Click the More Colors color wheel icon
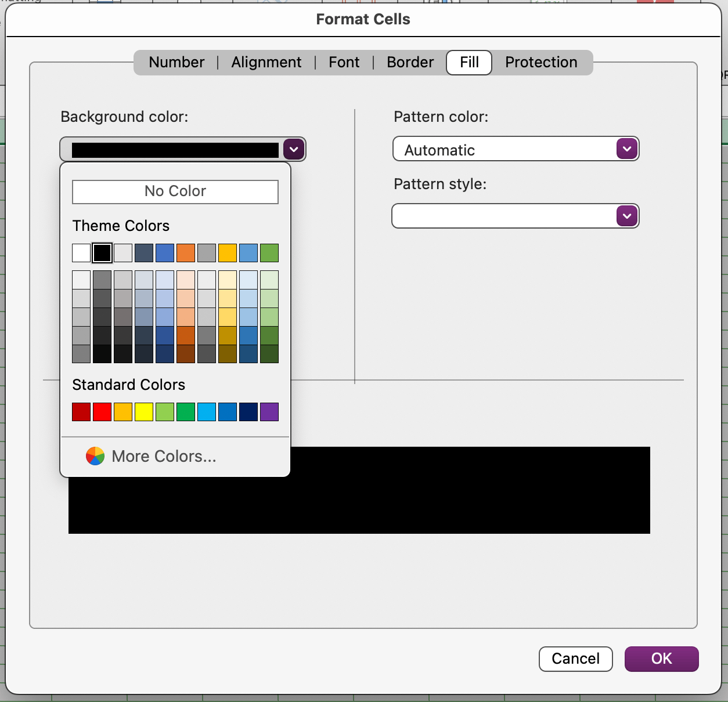The image size is (728, 702). (95, 457)
